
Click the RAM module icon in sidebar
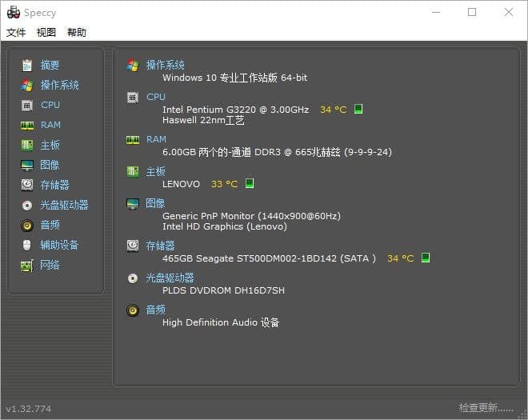coord(27,126)
